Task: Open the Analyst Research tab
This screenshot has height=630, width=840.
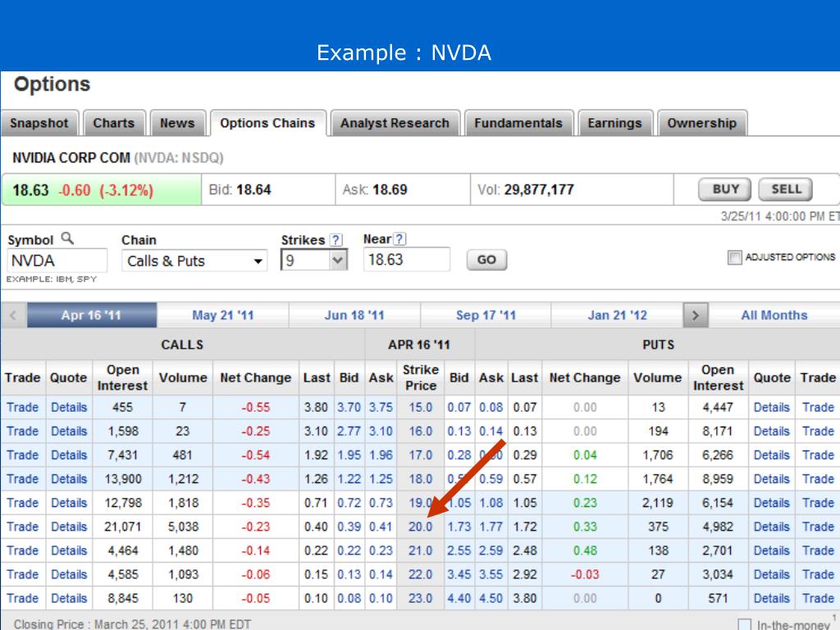Action: 395,123
